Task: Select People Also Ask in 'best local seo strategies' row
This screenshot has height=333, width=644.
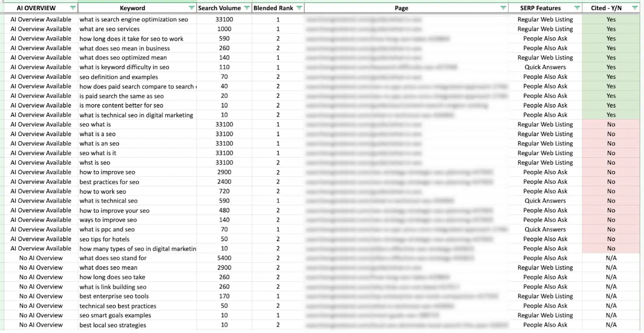Action: (545, 325)
